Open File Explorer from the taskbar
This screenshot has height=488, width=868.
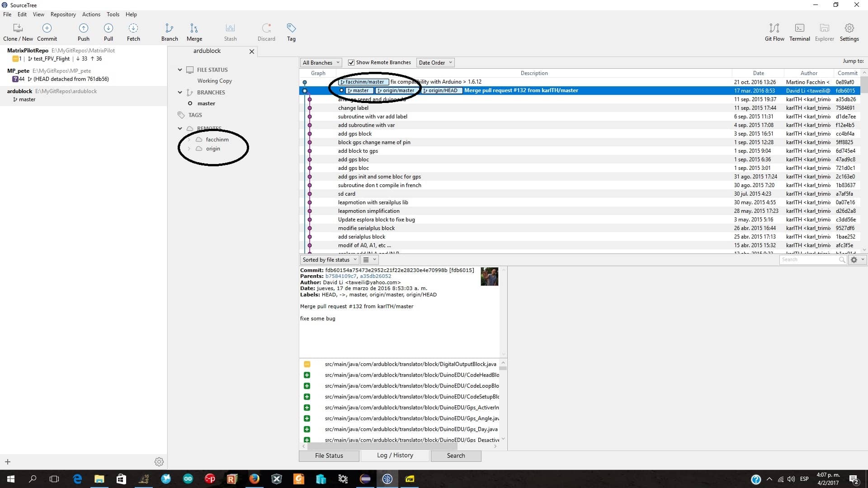pyautogui.click(x=99, y=479)
